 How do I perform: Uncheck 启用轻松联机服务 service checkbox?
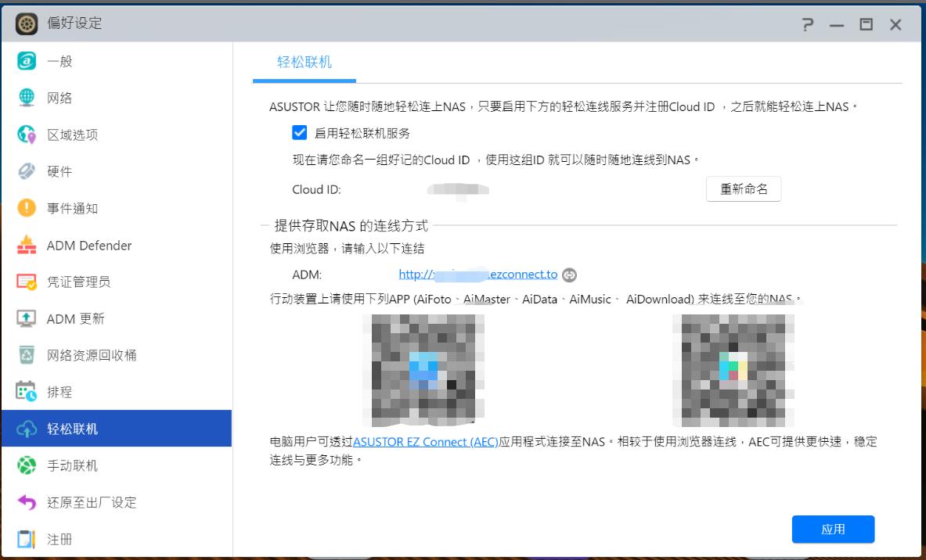[x=299, y=133]
